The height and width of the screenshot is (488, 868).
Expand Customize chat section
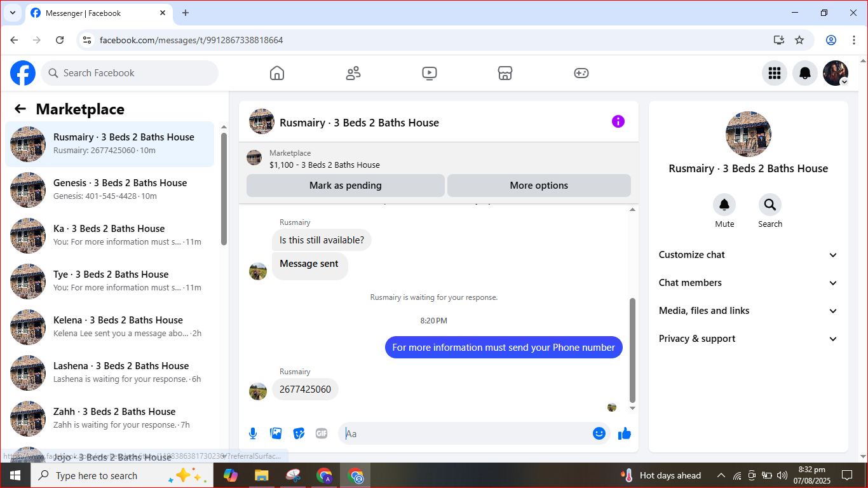[749, 255]
